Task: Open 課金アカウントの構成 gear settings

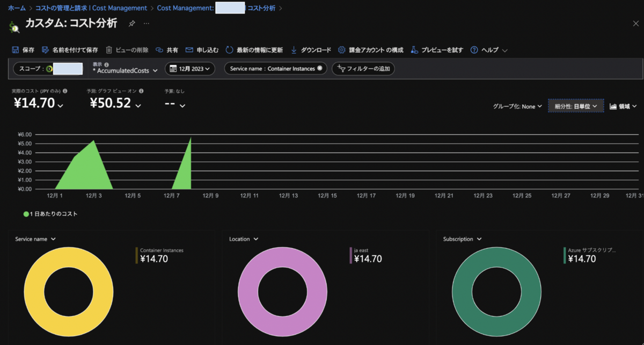Action: [x=342, y=50]
